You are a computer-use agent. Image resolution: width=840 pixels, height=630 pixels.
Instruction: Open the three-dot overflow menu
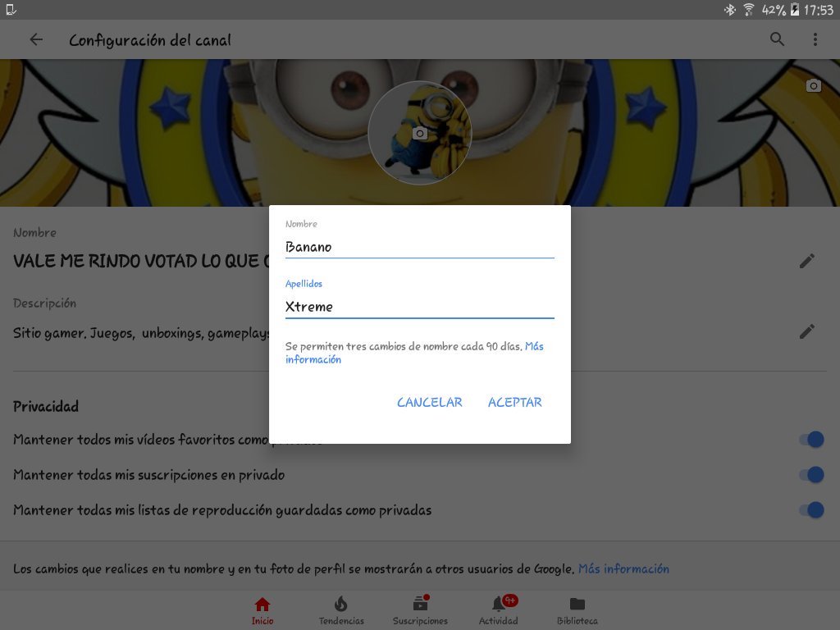(815, 39)
